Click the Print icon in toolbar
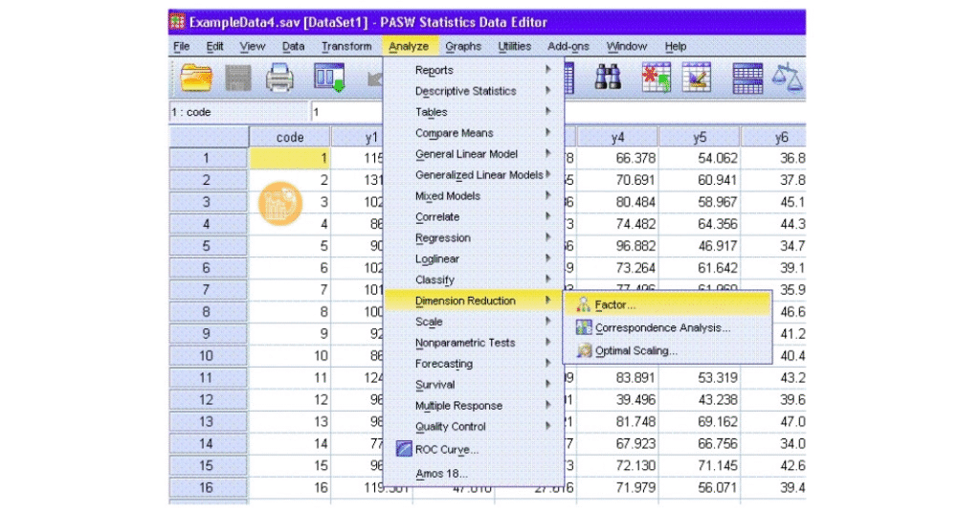 tap(279, 78)
